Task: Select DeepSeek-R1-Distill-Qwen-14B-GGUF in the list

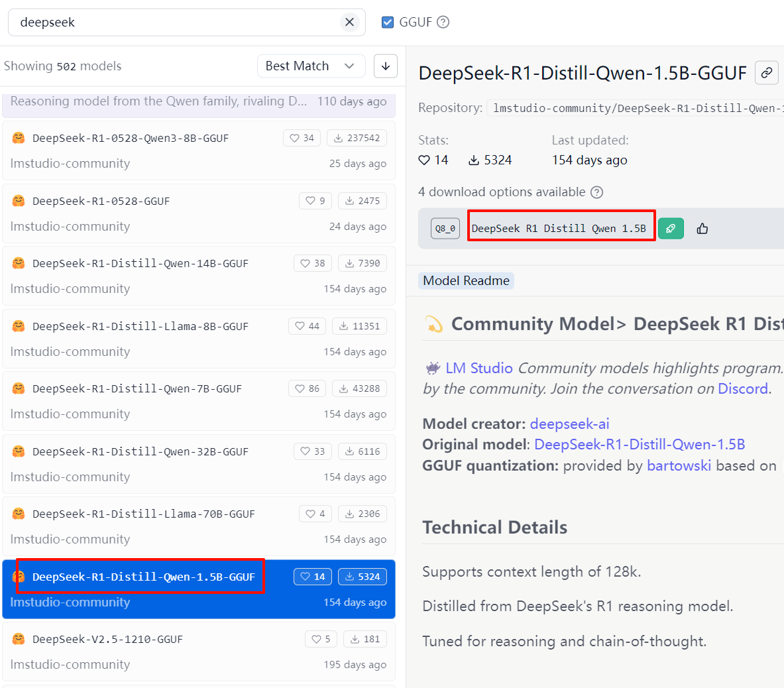Action: pos(199,276)
